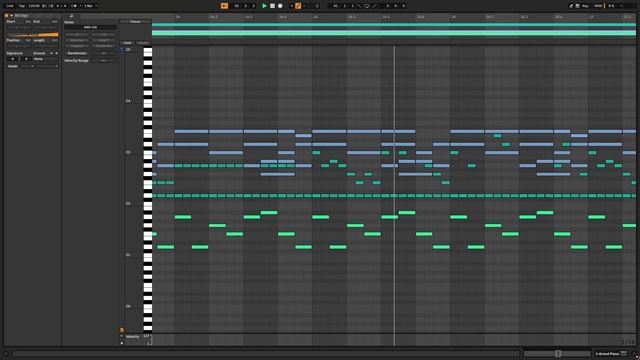This screenshot has width=640, height=360.
Task: Click the bar 26 marker in ruler
Action: pos(453,17)
